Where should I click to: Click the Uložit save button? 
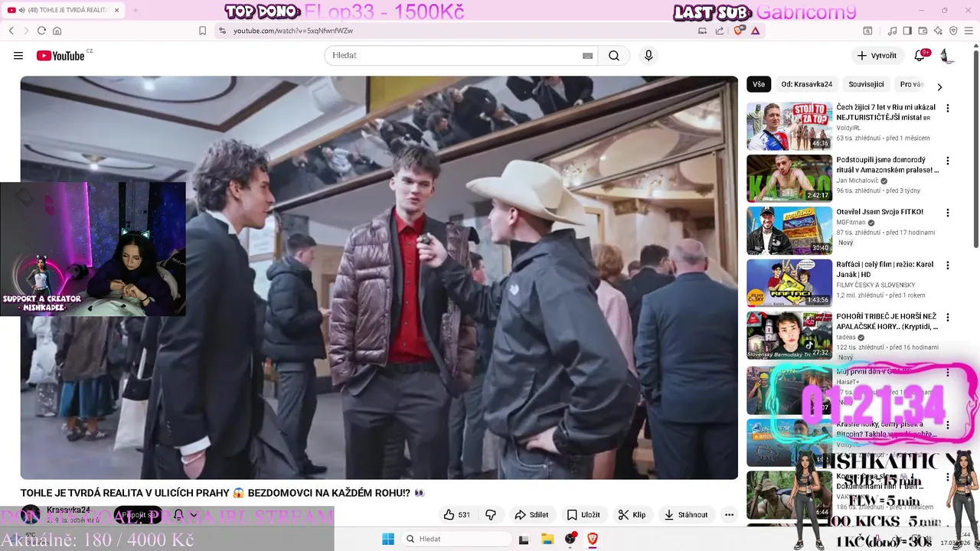click(583, 515)
